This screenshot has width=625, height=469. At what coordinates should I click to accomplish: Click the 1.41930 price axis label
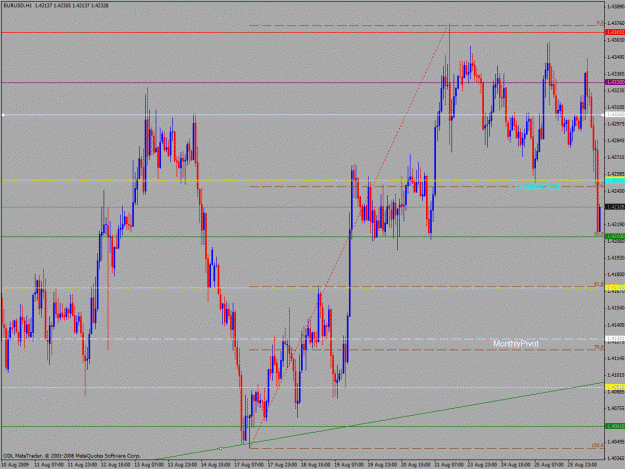(616, 258)
